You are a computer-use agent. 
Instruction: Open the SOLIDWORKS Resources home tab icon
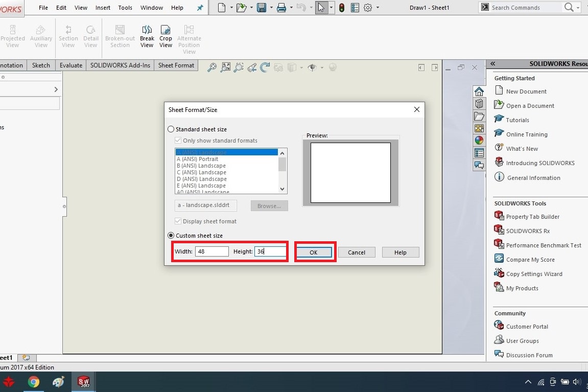click(479, 91)
